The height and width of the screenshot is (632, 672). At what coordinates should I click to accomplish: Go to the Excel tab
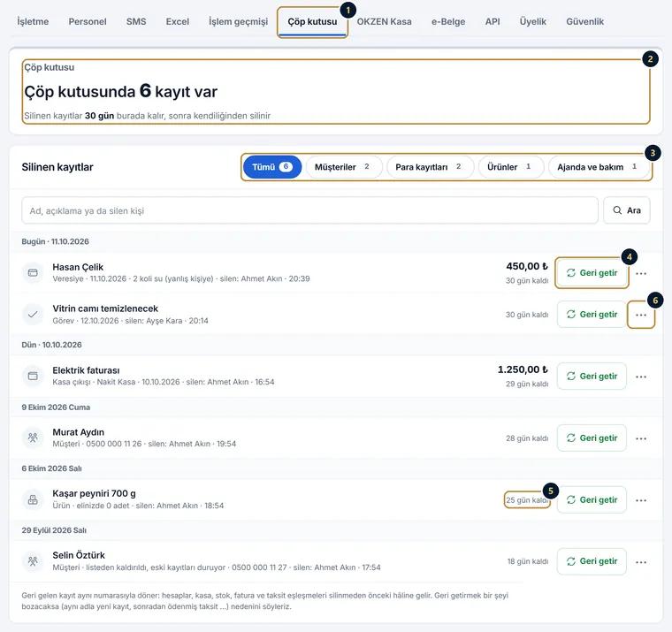click(x=178, y=21)
